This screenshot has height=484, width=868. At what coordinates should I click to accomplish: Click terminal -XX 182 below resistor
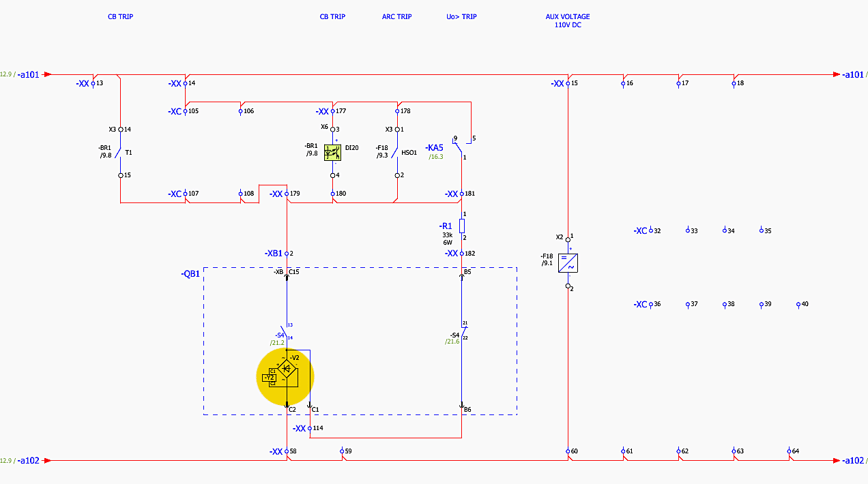(460, 254)
